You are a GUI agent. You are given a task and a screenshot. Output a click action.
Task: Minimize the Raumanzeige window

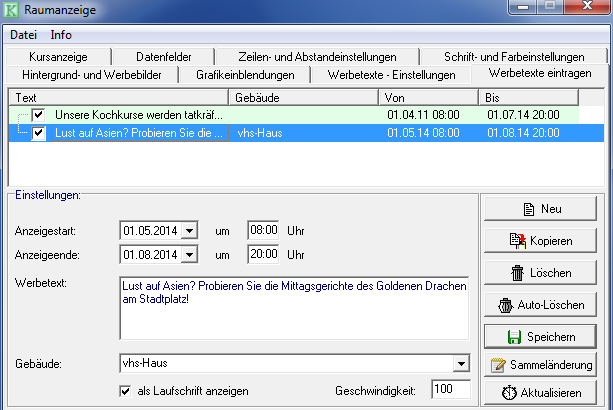[x=523, y=7]
